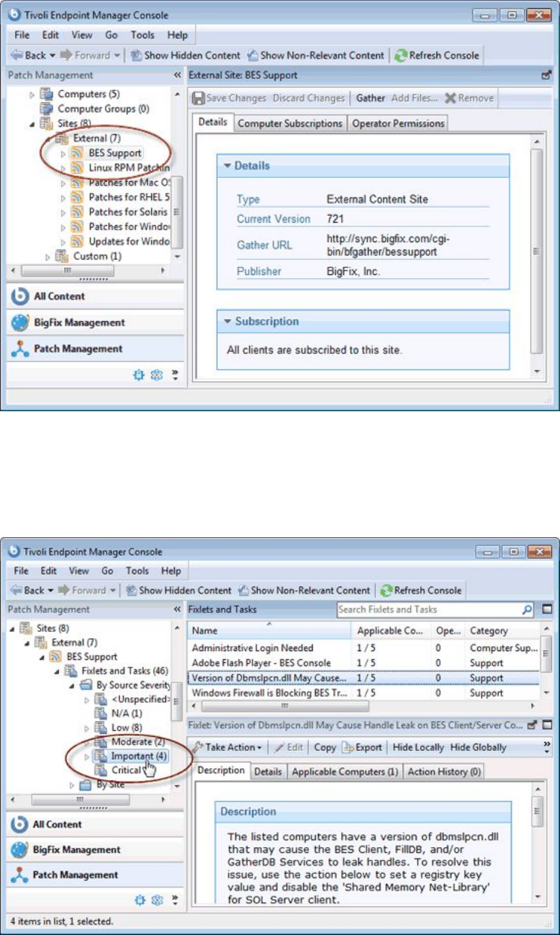The image size is (560, 935).
Task: Select BigFix Management domain in lower window
Action: pos(95,849)
